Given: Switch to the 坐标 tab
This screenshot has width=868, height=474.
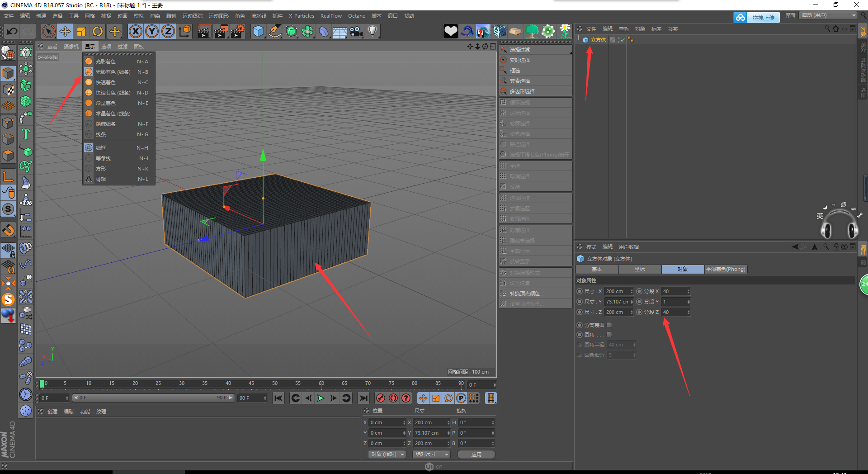Looking at the screenshot, I should [x=640, y=269].
